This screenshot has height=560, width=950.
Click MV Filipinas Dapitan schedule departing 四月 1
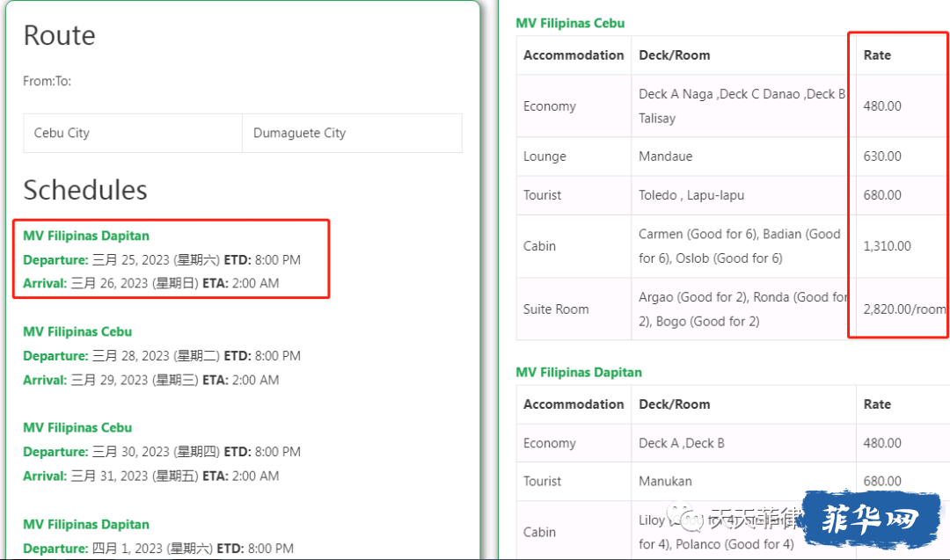pyautogui.click(x=86, y=524)
